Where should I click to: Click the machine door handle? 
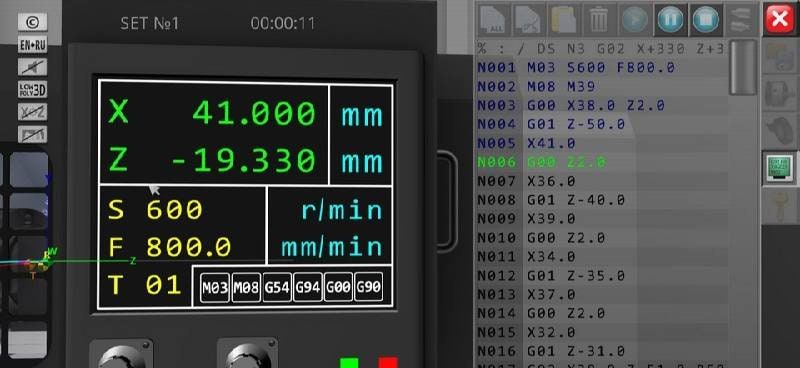click(447, 202)
